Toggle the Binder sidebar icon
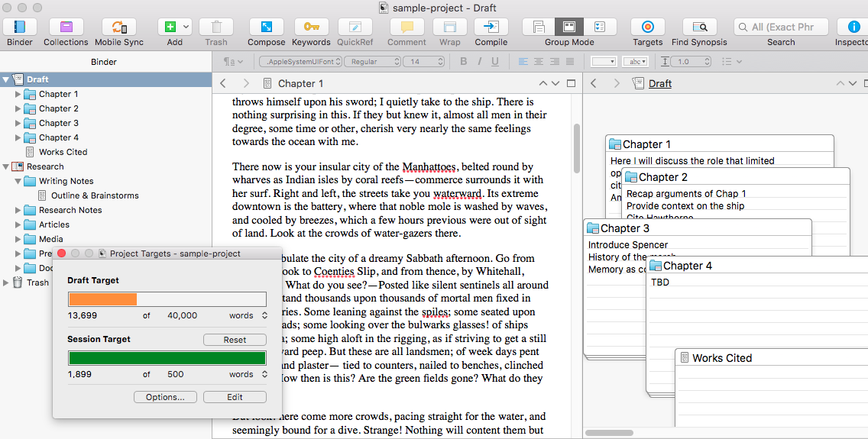 point(20,27)
